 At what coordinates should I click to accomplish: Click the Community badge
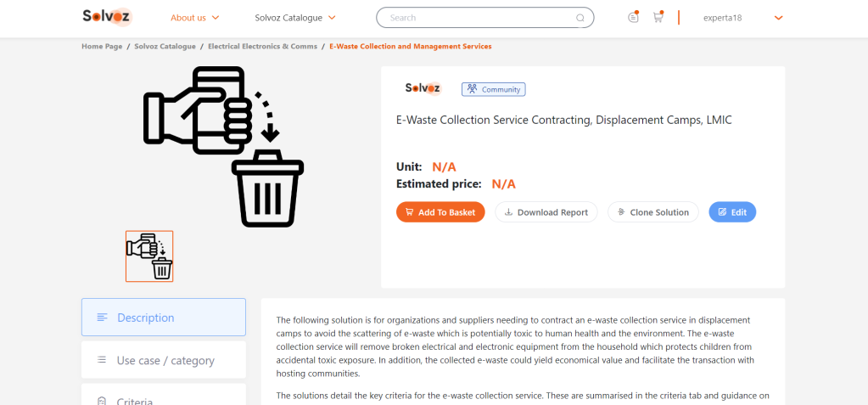pyautogui.click(x=493, y=89)
